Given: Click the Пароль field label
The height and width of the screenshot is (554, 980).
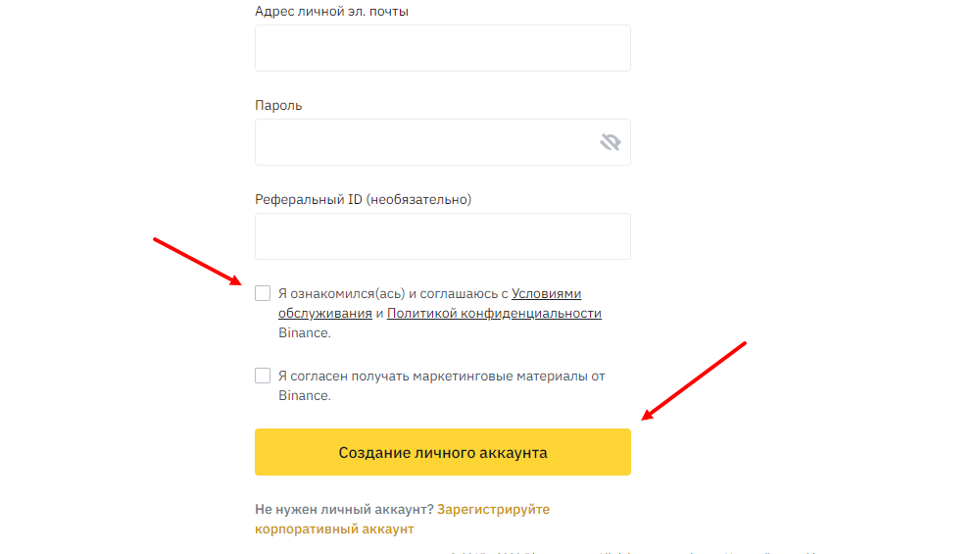Looking at the screenshot, I should [278, 105].
